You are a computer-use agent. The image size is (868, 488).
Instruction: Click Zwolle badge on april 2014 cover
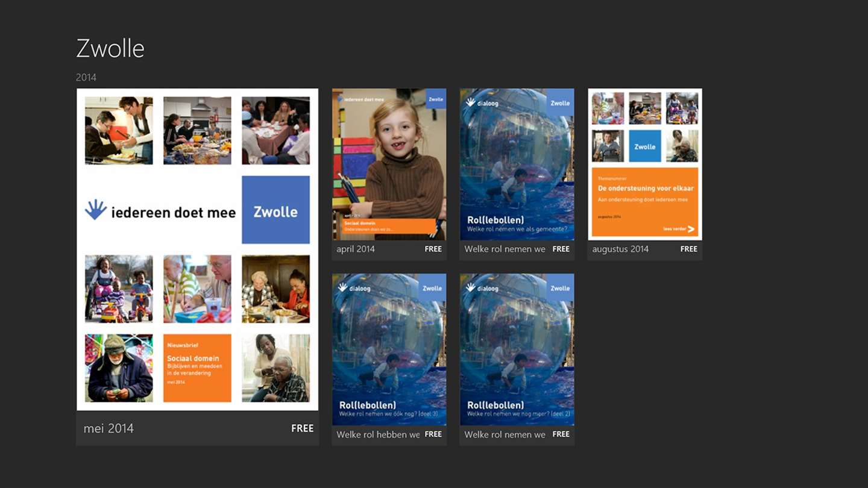[x=436, y=99]
